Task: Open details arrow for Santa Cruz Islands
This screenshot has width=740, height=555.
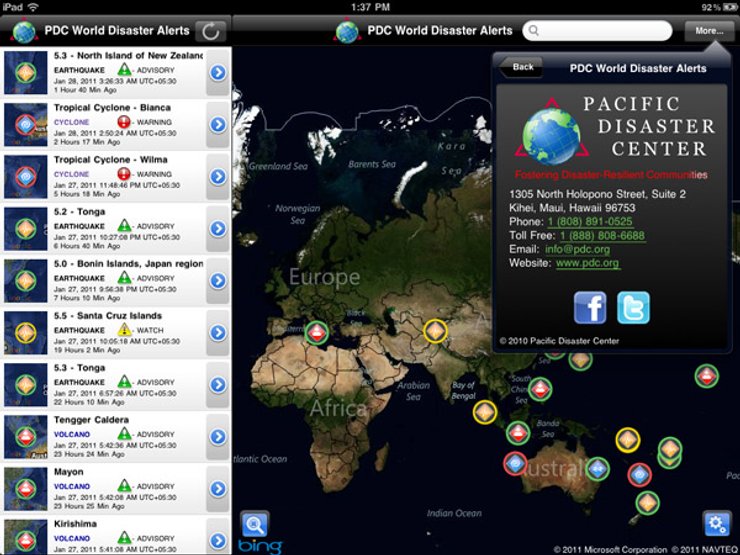Action: click(x=218, y=333)
